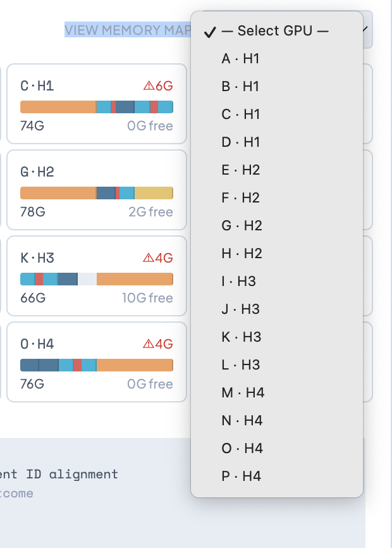This screenshot has width=392, height=548.
Task: Click the warning icon on K·H3 card
Action: (x=149, y=258)
